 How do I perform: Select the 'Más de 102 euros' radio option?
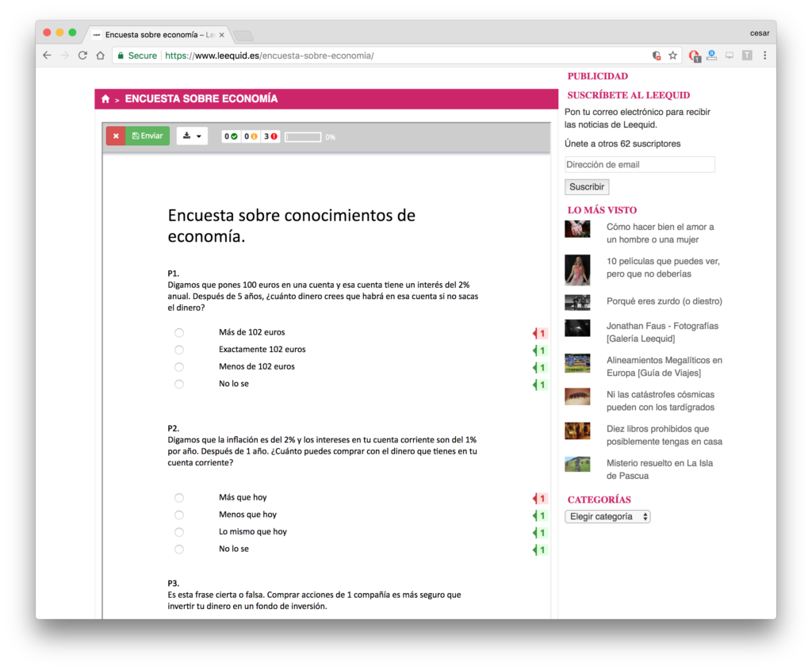tap(179, 333)
